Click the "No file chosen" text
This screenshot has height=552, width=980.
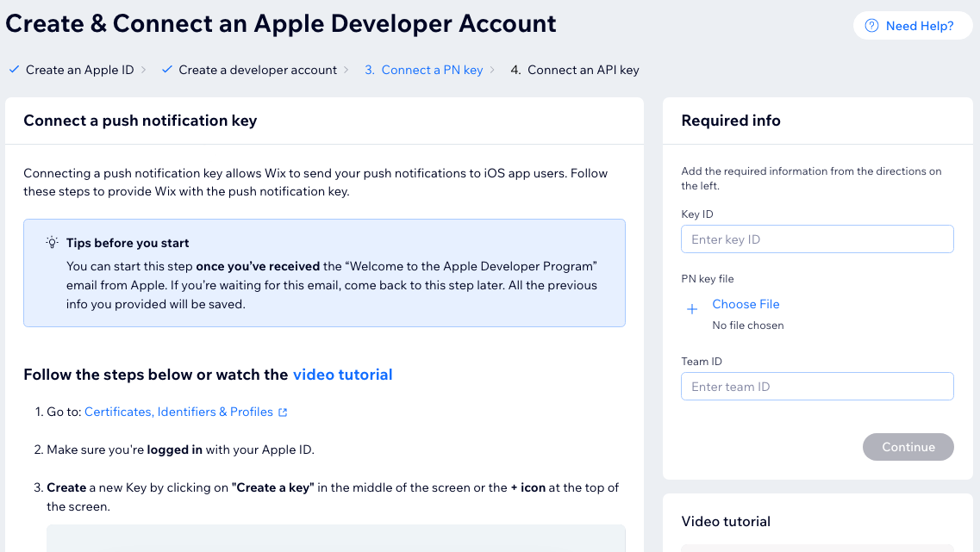(x=748, y=326)
